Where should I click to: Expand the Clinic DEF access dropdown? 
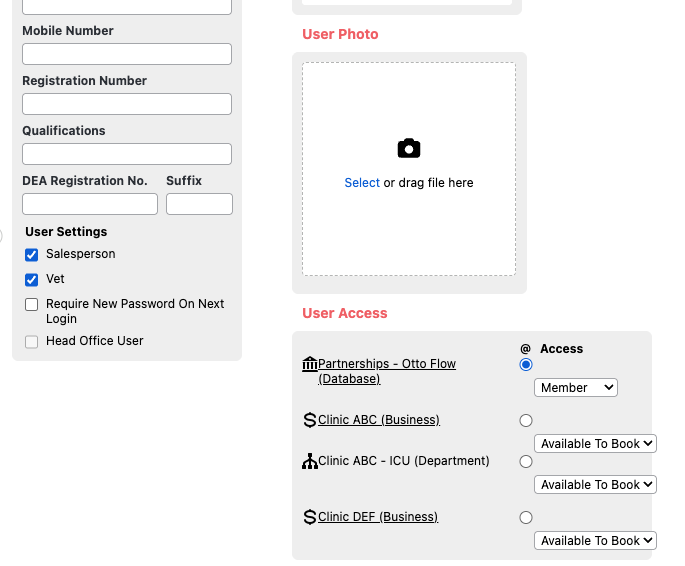595,541
